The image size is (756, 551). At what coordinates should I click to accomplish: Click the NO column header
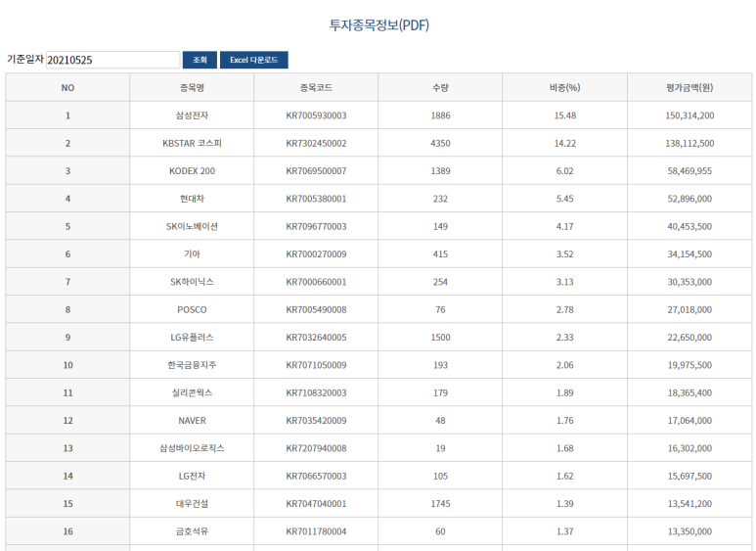coord(67,88)
